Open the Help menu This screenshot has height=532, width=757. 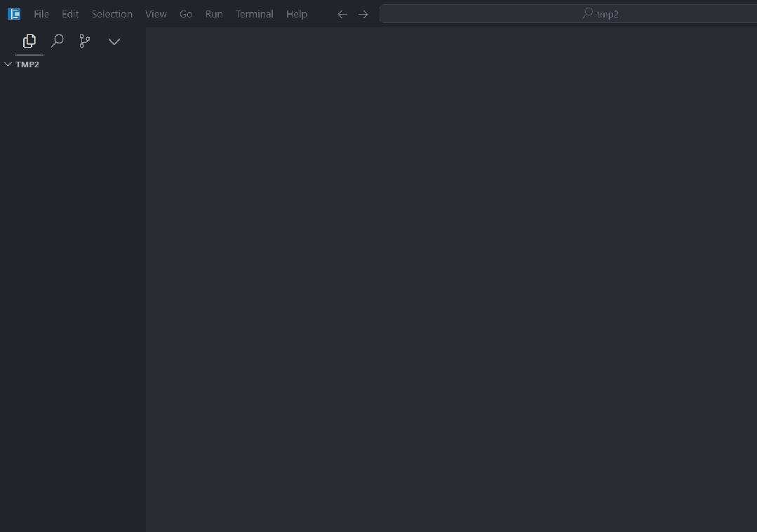coord(297,14)
